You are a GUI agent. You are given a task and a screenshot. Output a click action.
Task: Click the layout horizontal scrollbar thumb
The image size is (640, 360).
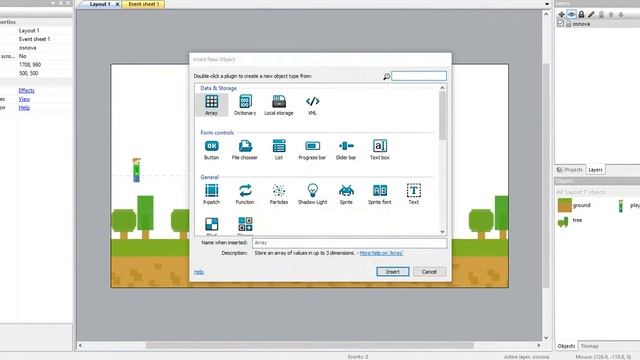(309, 345)
